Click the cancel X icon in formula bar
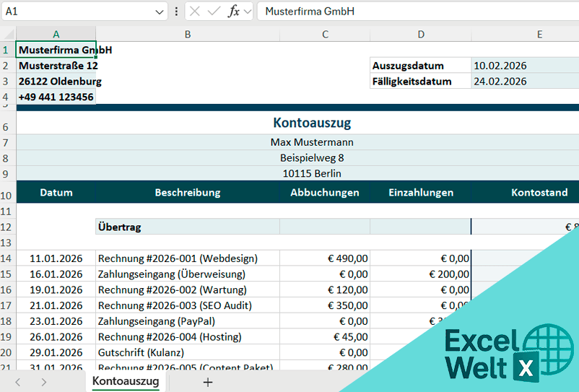Screen dimensions: 579x392 [195, 12]
